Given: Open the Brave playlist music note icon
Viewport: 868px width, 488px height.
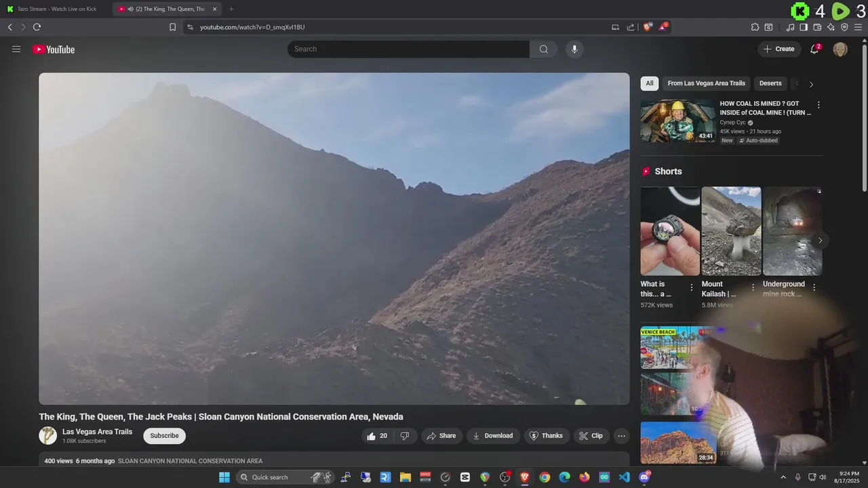Looking at the screenshot, I should click(x=790, y=27).
